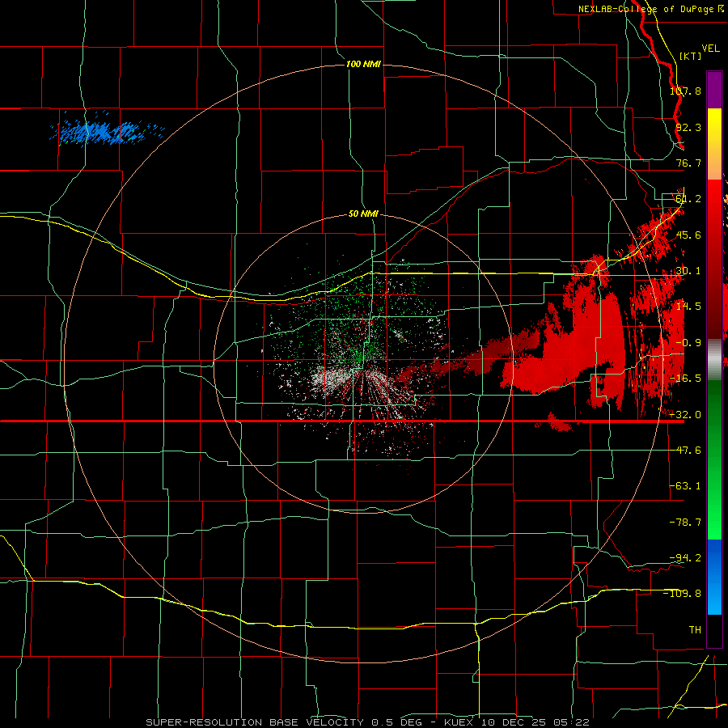Click the -109.8 scale value
The image size is (728, 728).
click(683, 594)
